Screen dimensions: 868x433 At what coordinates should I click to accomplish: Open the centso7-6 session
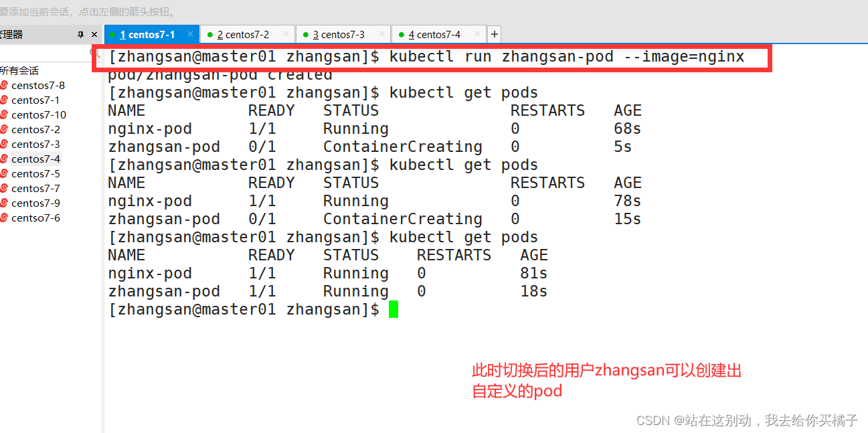(35, 218)
